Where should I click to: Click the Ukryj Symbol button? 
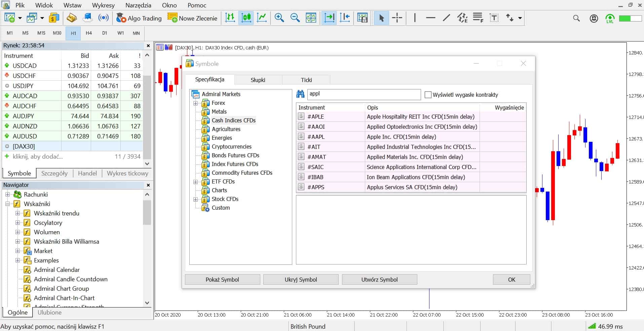pyautogui.click(x=301, y=280)
